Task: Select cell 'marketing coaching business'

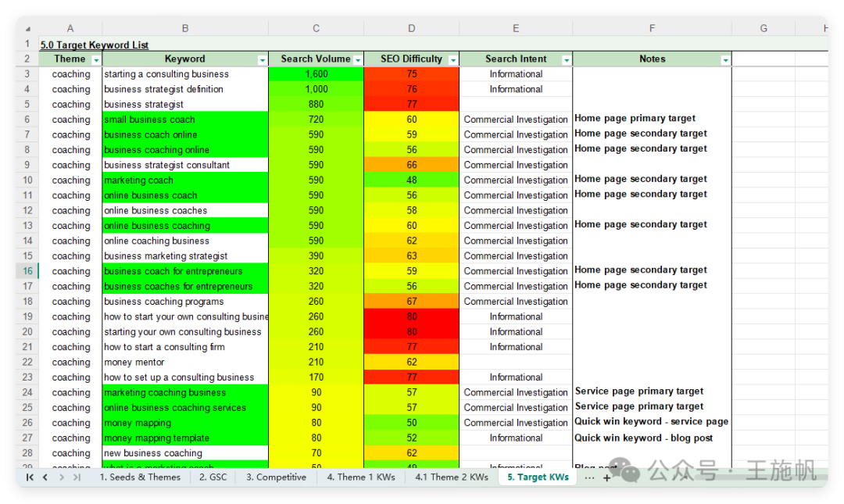Action: coord(185,392)
